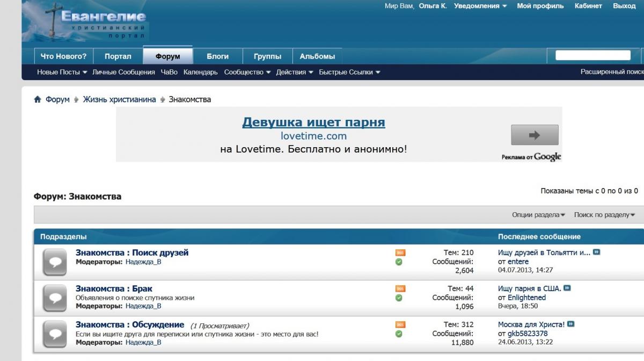Image resolution: width=644 pixels, height=361 pixels.
Task: Open the Что Нового? tab
Action: point(63,56)
